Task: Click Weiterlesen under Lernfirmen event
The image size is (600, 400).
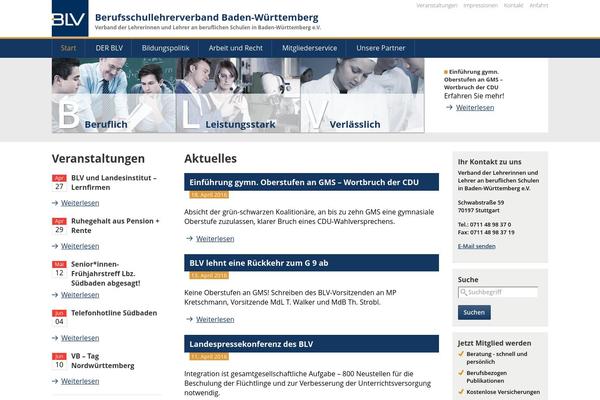Action: [x=80, y=203]
